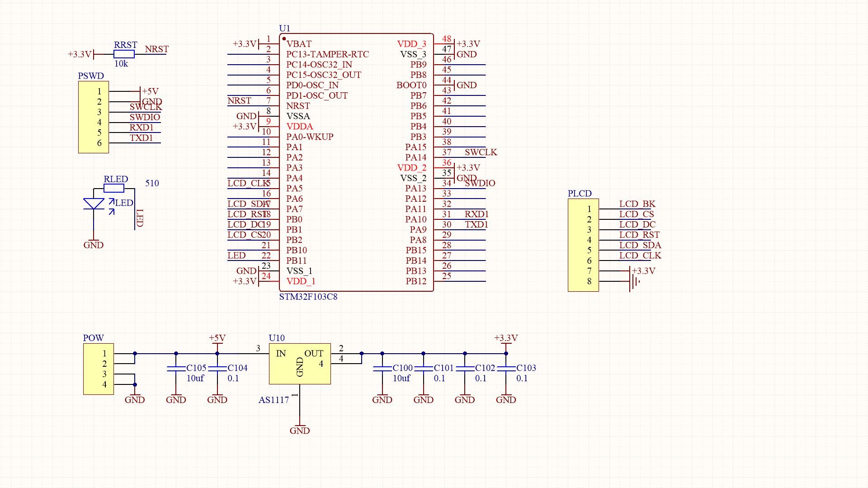Click capacitor C103 beside the +3.3V flag
This screenshot has width=868, height=488.
(x=506, y=369)
